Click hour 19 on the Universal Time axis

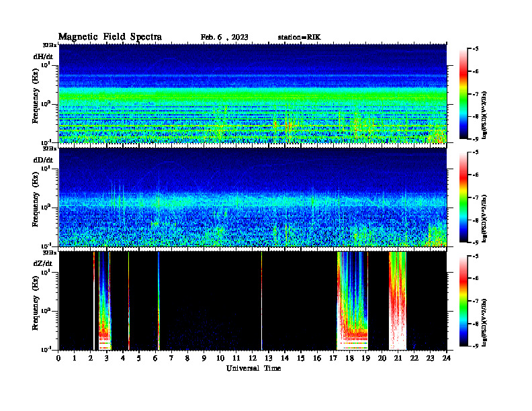[365, 358]
